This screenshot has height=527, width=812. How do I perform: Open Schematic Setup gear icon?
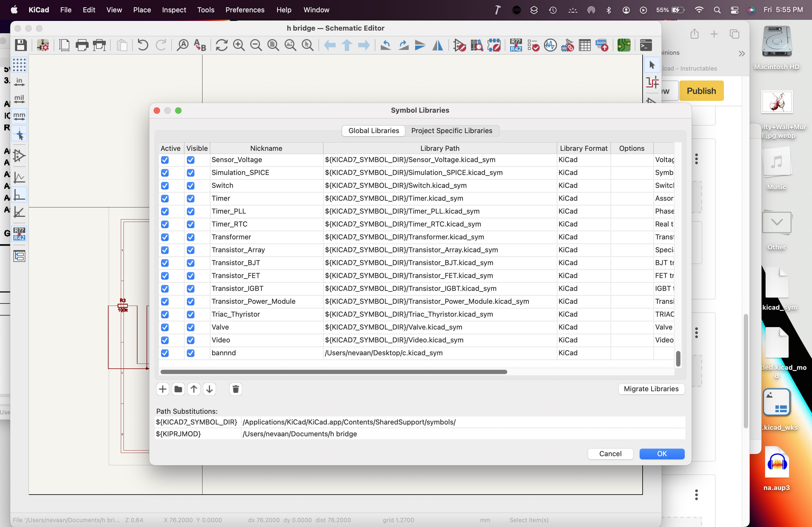point(43,45)
